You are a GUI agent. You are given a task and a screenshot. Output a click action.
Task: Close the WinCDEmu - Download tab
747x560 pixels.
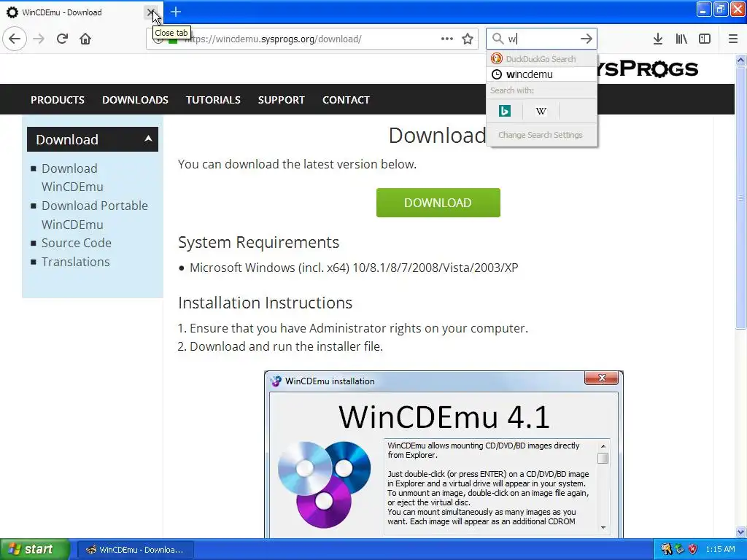point(150,12)
